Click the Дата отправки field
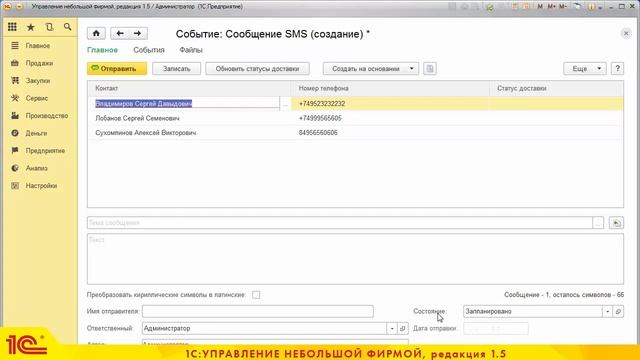 (x=496, y=328)
